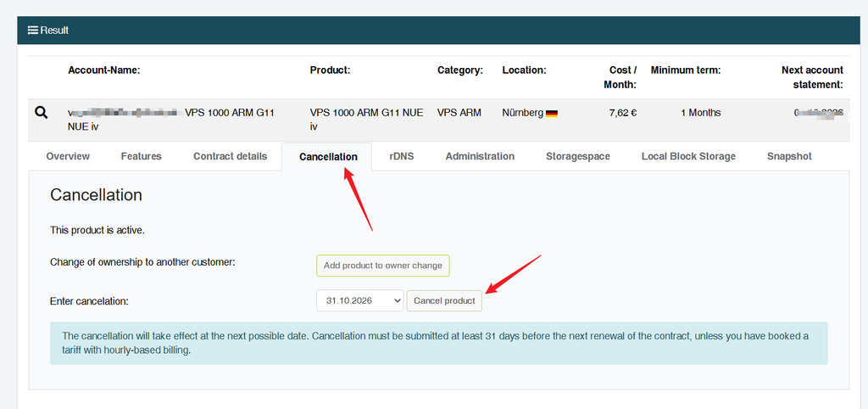Open the Contract details tab
This screenshot has width=868, height=409.
[x=231, y=156]
